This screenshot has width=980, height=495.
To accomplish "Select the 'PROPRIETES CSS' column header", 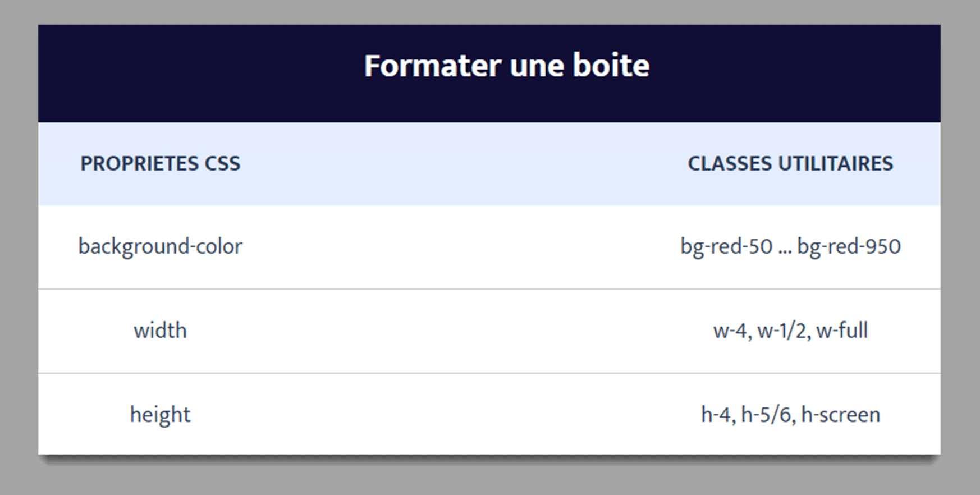I will coord(160,163).
